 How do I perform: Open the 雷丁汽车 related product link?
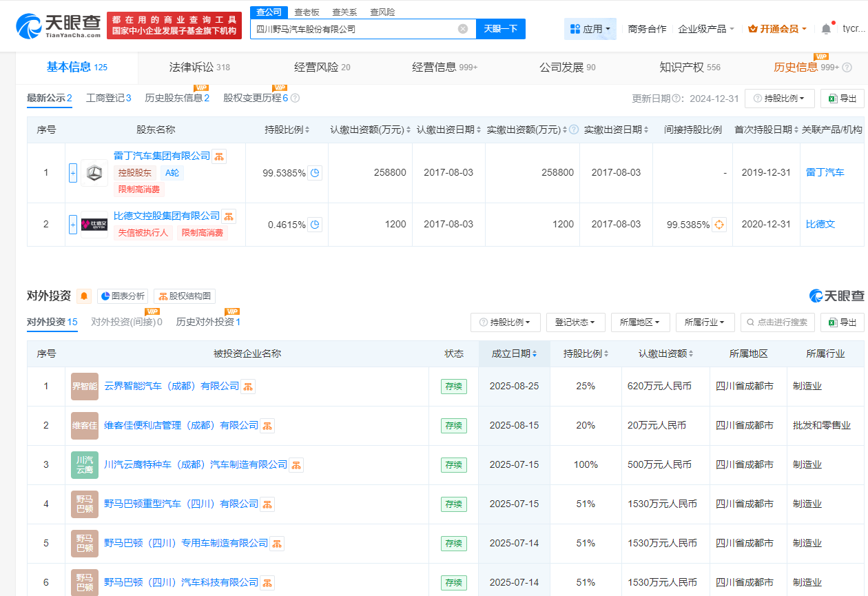click(825, 173)
